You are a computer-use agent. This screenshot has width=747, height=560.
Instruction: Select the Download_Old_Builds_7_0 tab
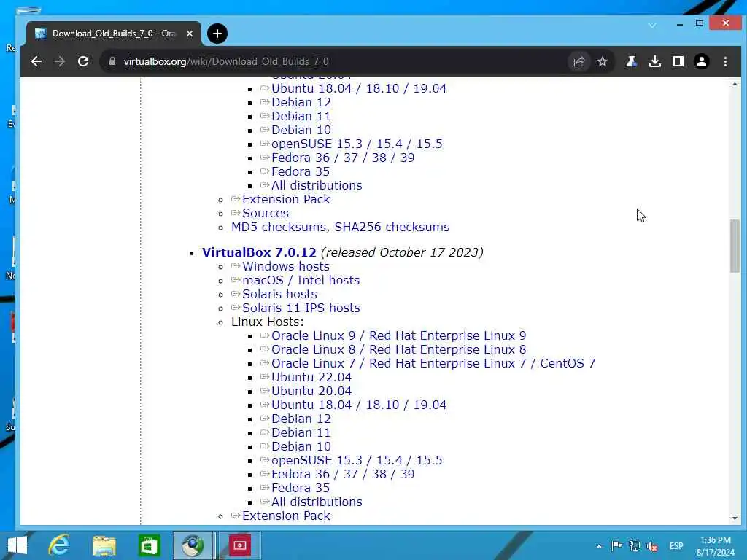tap(113, 34)
